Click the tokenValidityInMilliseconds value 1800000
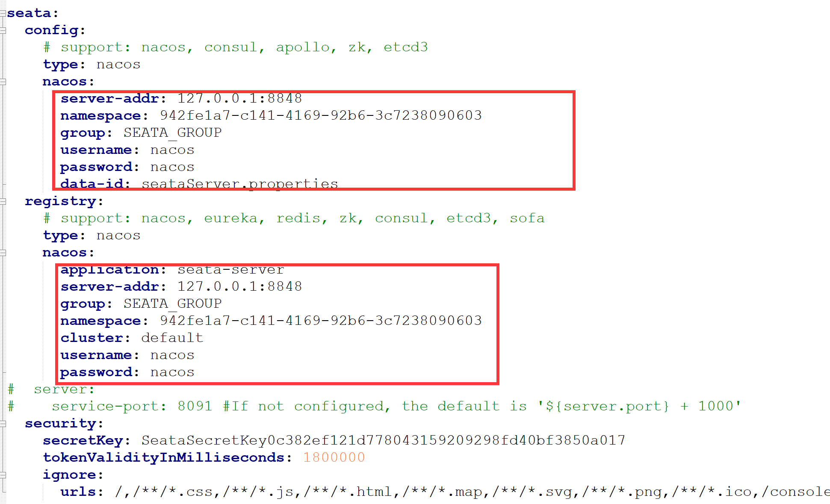Viewport: 830px width, 504px height. pyautogui.click(x=334, y=457)
